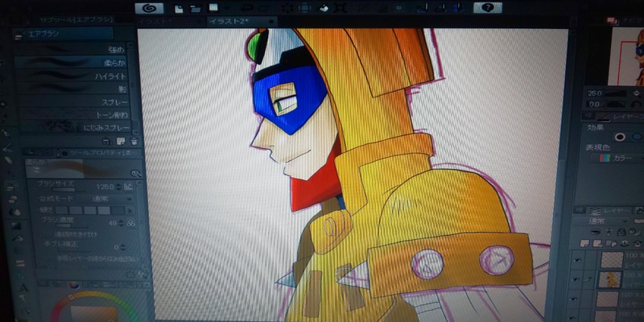The height and width of the screenshot is (322, 644).
Task: Open file via folder icon
Action: [195, 8]
